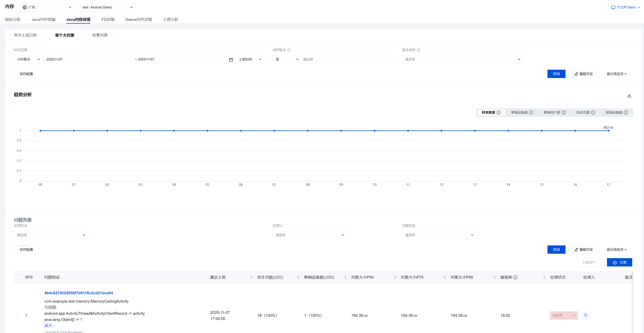Click info icon next to 复现率 column

515,277
